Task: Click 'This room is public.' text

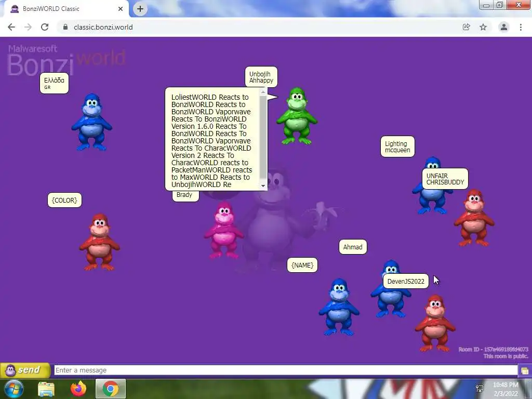Action: coord(506,356)
